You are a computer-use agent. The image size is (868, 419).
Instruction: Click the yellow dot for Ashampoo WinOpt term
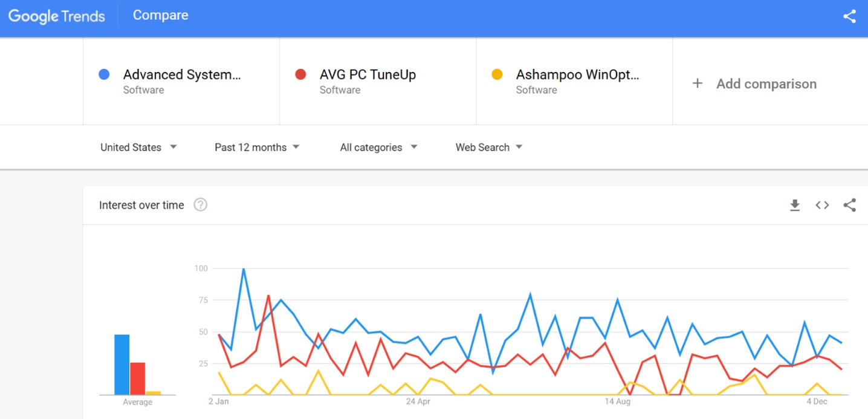[497, 75]
